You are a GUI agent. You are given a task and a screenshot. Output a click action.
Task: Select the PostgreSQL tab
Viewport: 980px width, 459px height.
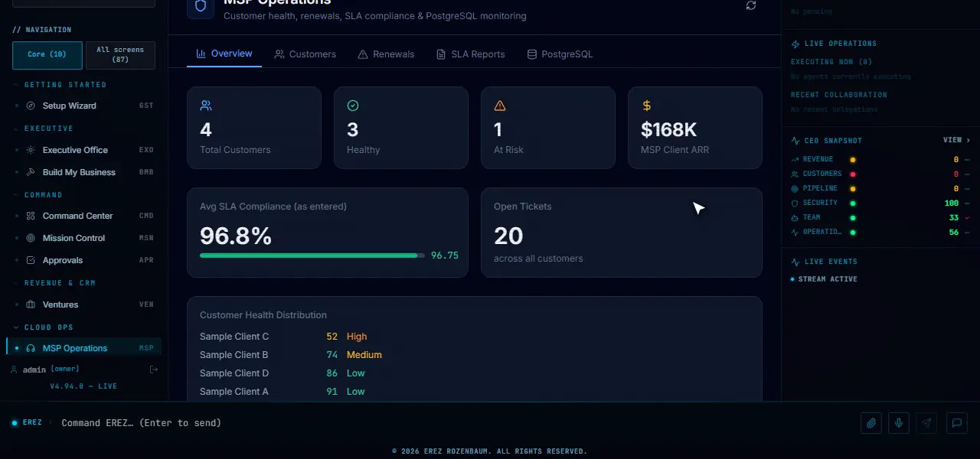pos(560,54)
